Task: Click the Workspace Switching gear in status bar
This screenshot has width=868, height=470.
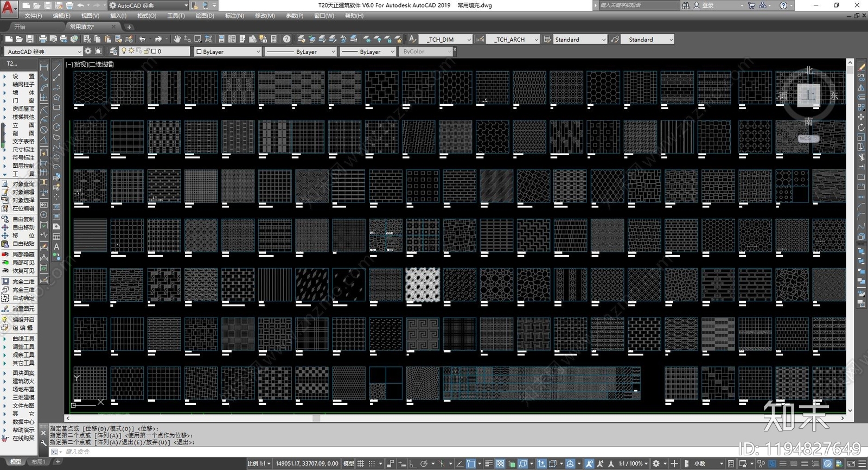Action: tap(656, 463)
